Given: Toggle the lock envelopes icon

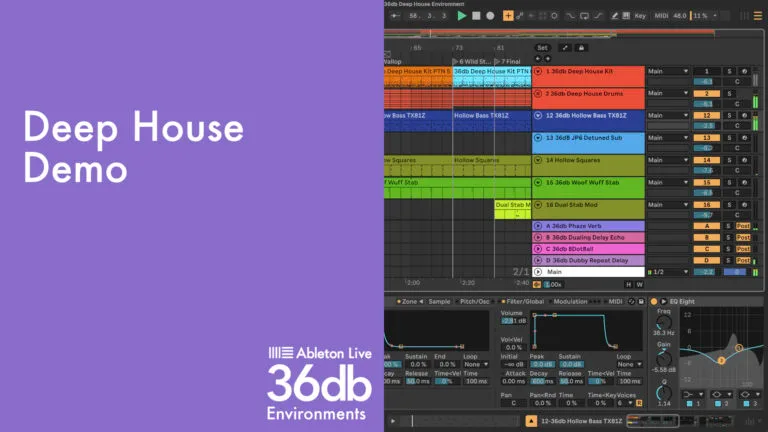Looking at the screenshot, I should [581, 48].
